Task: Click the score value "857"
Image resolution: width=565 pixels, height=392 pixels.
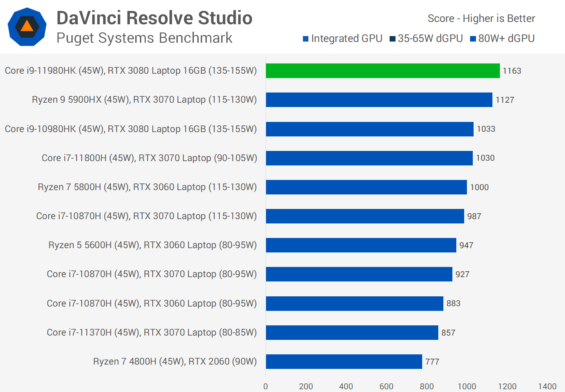Action: [448, 333]
